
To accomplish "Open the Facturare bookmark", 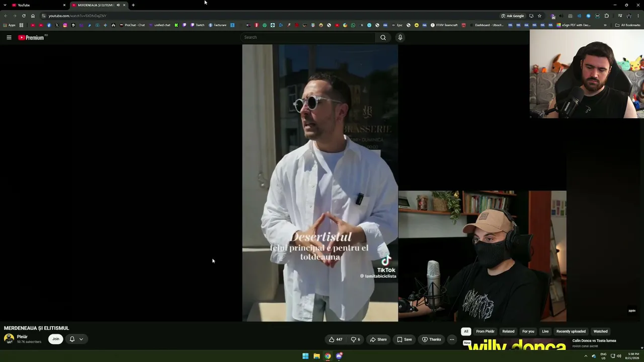I will pos(217,25).
